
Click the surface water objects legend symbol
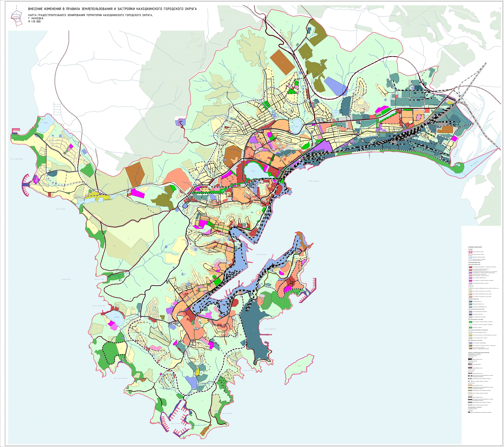click(x=470, y=257)
